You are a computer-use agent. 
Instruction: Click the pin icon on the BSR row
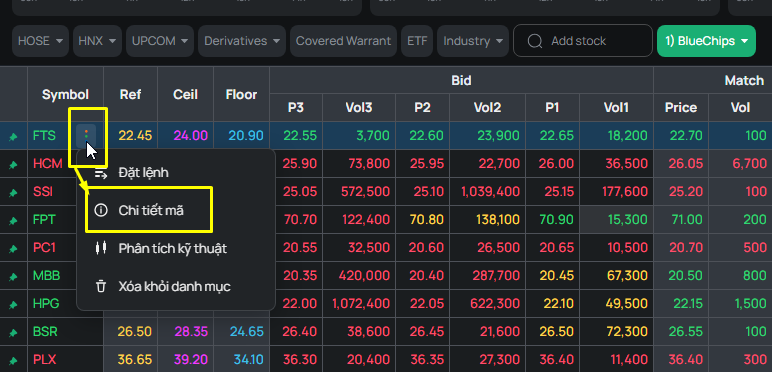click(x=13, y=333)
